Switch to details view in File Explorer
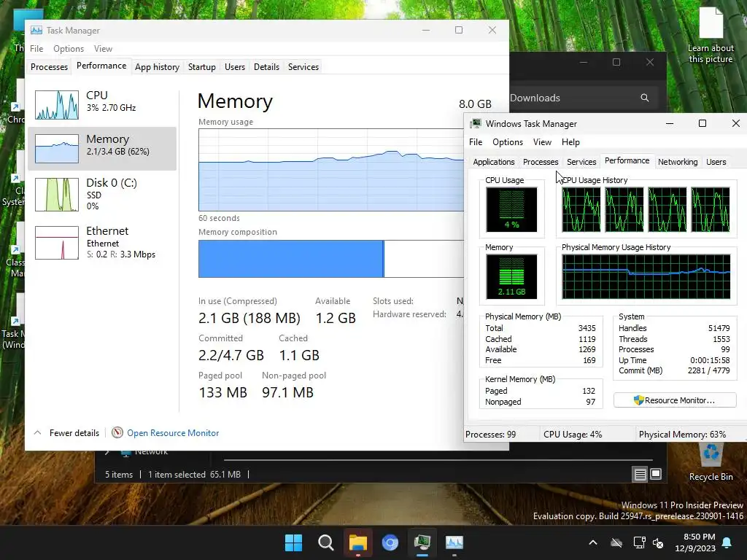This screenshot has height=560, width=747. pyautogui.click(x=640, y=474)
